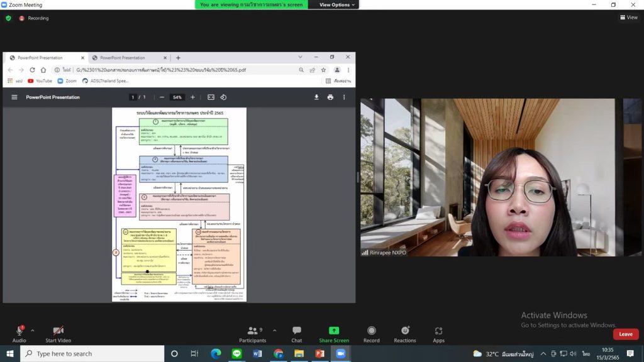Click the green Share Screen button
The image size is (644, 362).
pos(334,334)
